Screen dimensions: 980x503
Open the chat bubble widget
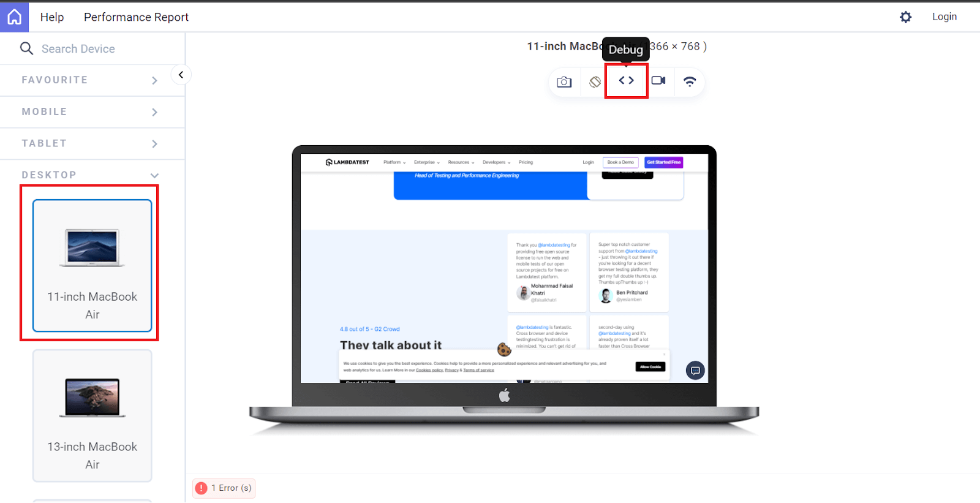click(695, 371)
